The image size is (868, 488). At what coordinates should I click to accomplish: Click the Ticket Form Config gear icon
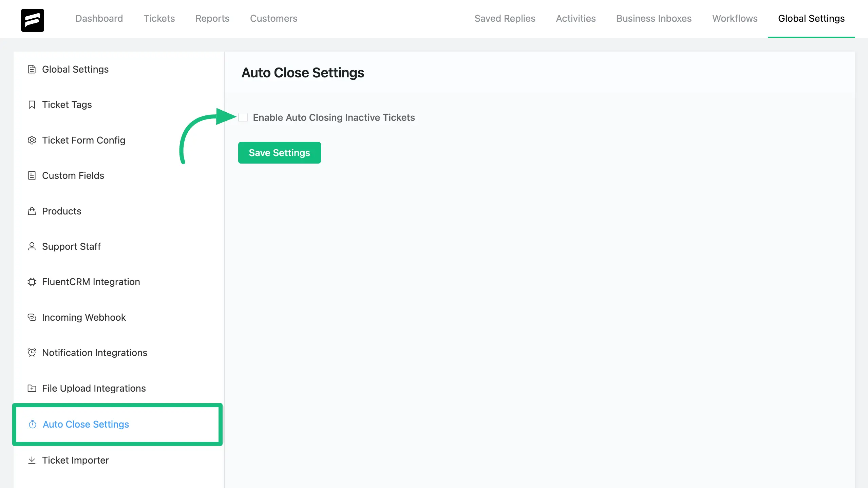(x=32, y=140)
